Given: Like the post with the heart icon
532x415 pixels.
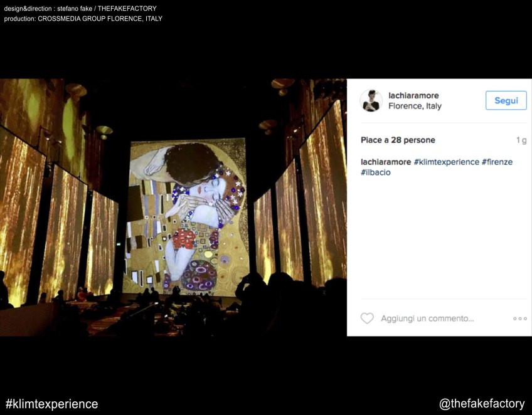Looking at the screenshot, I should pyautogui.click(x=367, y=318).
